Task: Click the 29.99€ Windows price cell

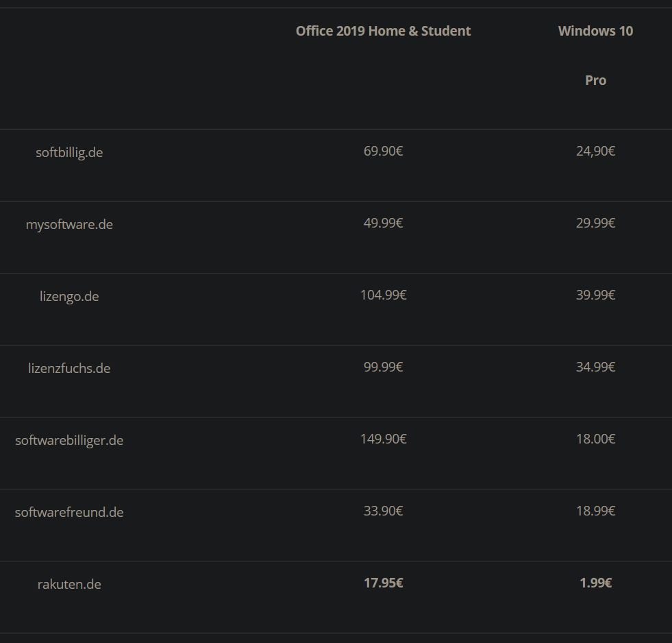Action: pos(595,223)
